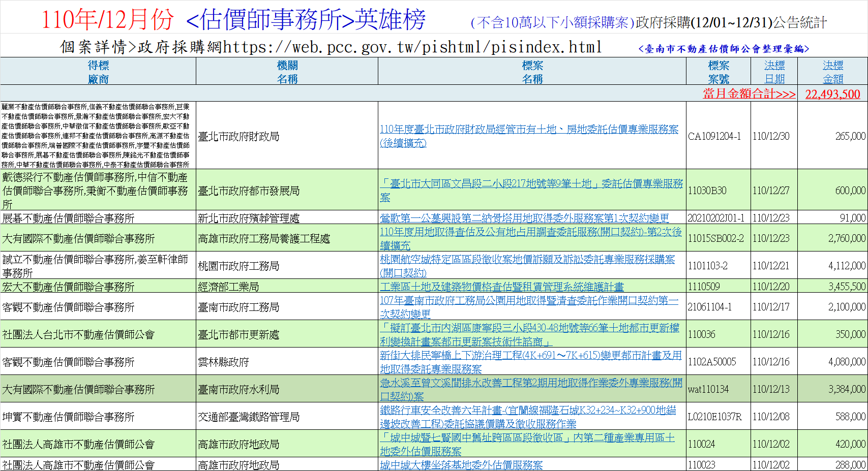Screen dimensions: 868x471
Task: Click the 22,493,500 monthly total amount
Action: pyautogui.click(x=832, y=94)
